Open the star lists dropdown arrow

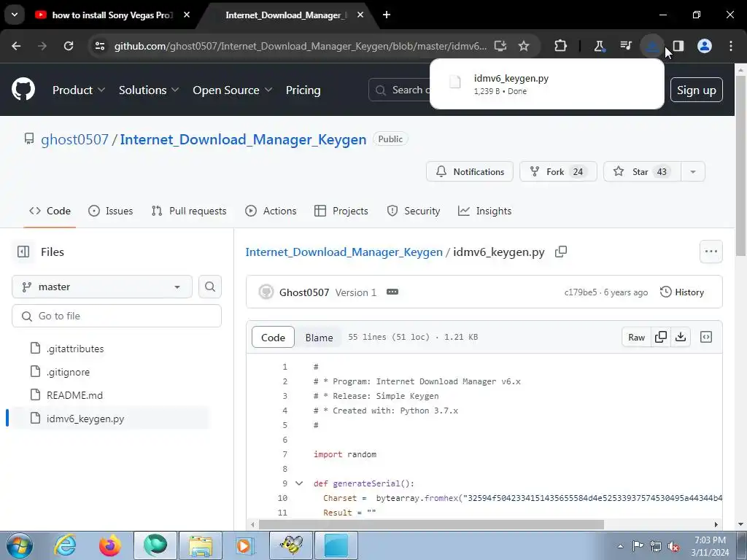(693, 171)
